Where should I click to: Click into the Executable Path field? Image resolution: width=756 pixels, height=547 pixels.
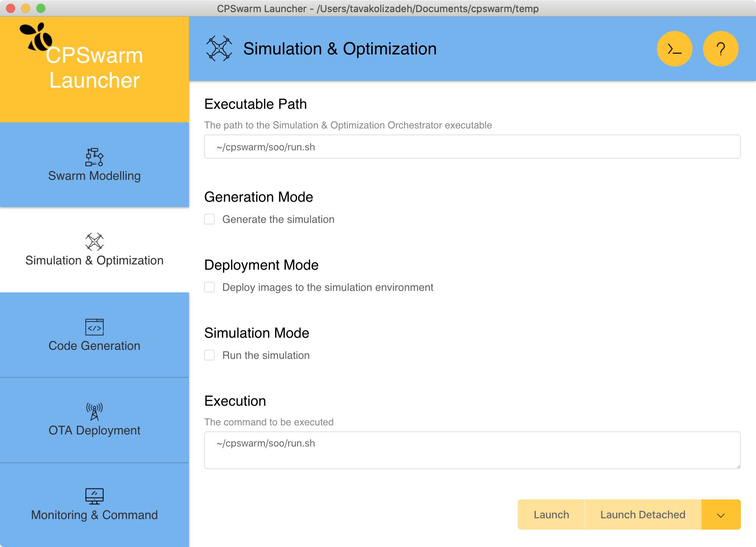(472, 147)
